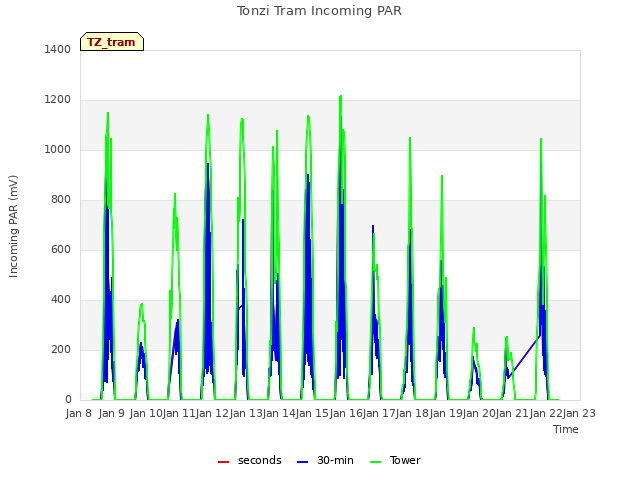Screen dimensions: 640x480
Task: Click the green Tower legend color marker
Action: pos(375,462)
